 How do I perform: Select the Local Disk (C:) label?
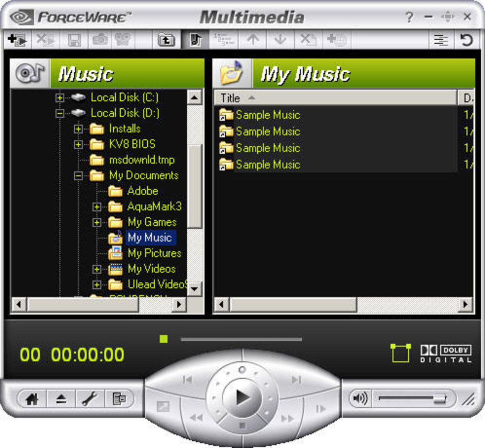click(x=124, y=97)
